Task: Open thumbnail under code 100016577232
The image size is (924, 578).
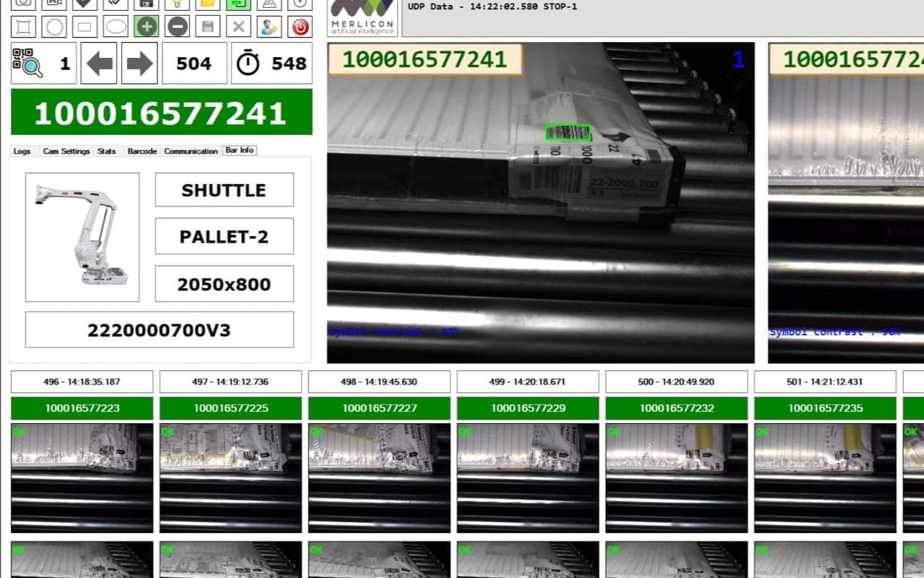Action: pos(677,478)
